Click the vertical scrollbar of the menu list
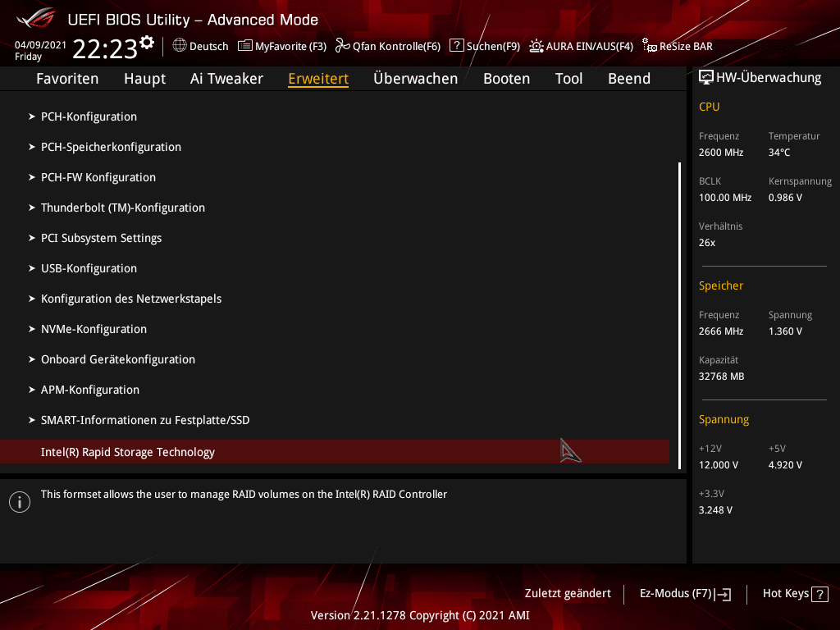Viewport: 840px width, 630px height. click(x=680, y=316)
